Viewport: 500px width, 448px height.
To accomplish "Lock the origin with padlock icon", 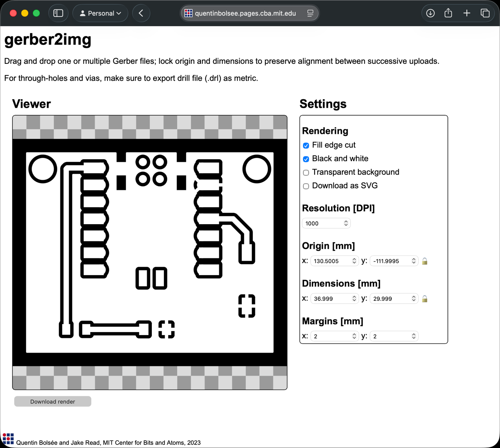I will (425, 261).
